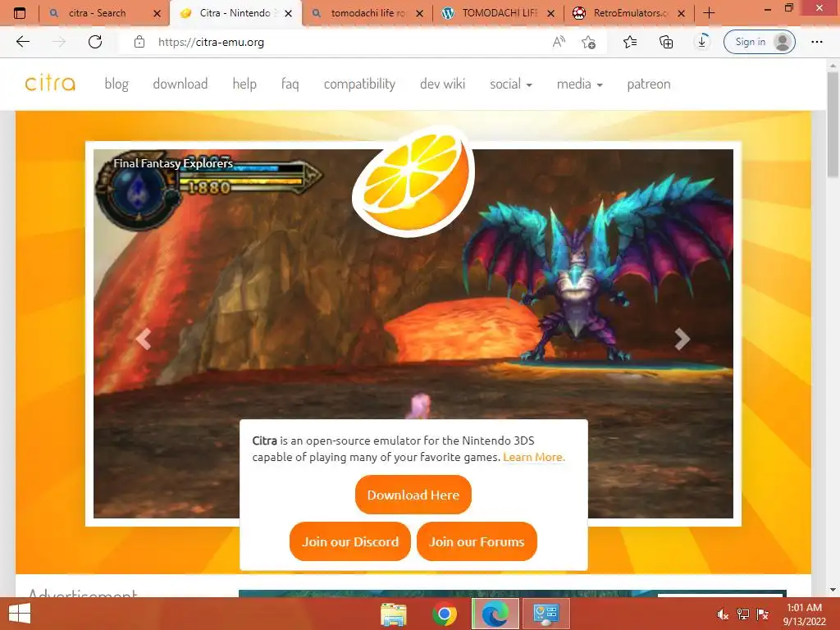Click the address bar URL field
Screen dimensions: 840x630
(x=343, y=42)
